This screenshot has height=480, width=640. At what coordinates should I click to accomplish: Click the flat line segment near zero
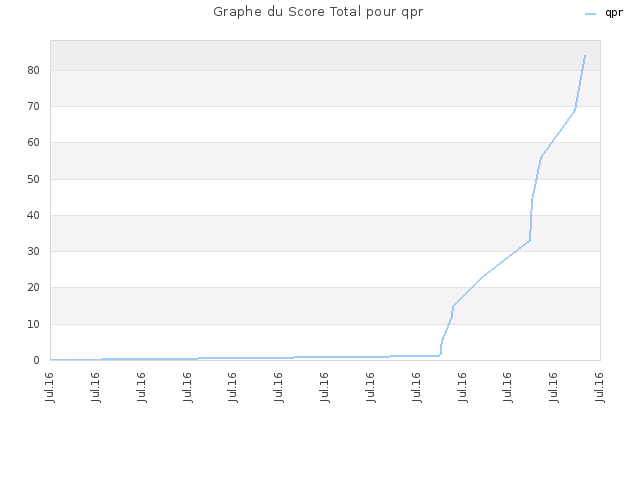pyautogui.click(x=245, y=358)
